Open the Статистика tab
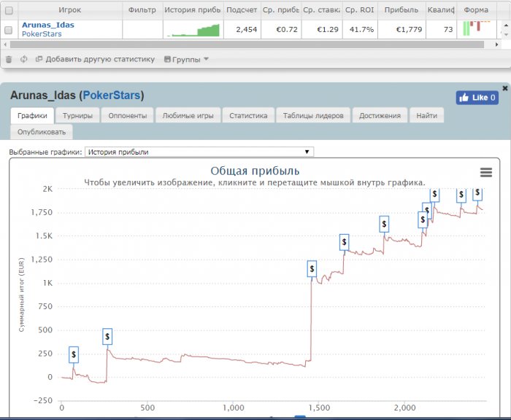This screenshot has width=511, height=420. pyautogui.click(x=248, y=115)
